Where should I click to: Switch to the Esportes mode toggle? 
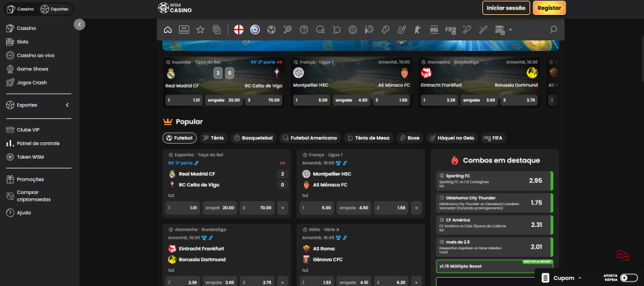(56, 9)
